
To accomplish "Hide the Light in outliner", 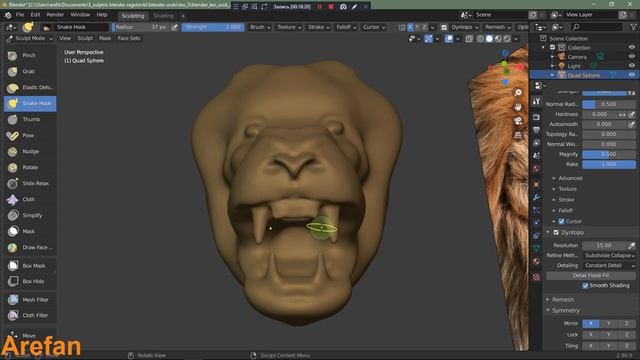I will [631, 66].
